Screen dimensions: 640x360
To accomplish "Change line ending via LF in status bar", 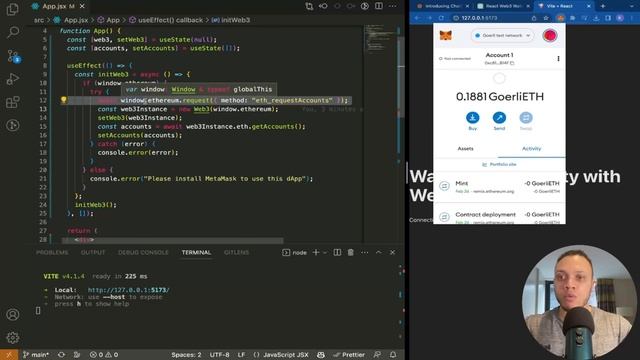I will pyautogui.click(x=241, y=355).
